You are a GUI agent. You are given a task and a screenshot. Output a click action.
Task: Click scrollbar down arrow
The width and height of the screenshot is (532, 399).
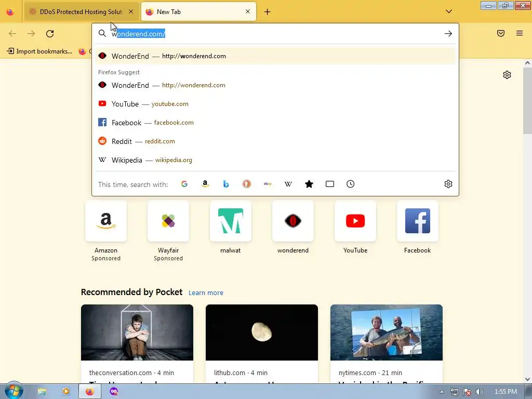tap(527, 379)
